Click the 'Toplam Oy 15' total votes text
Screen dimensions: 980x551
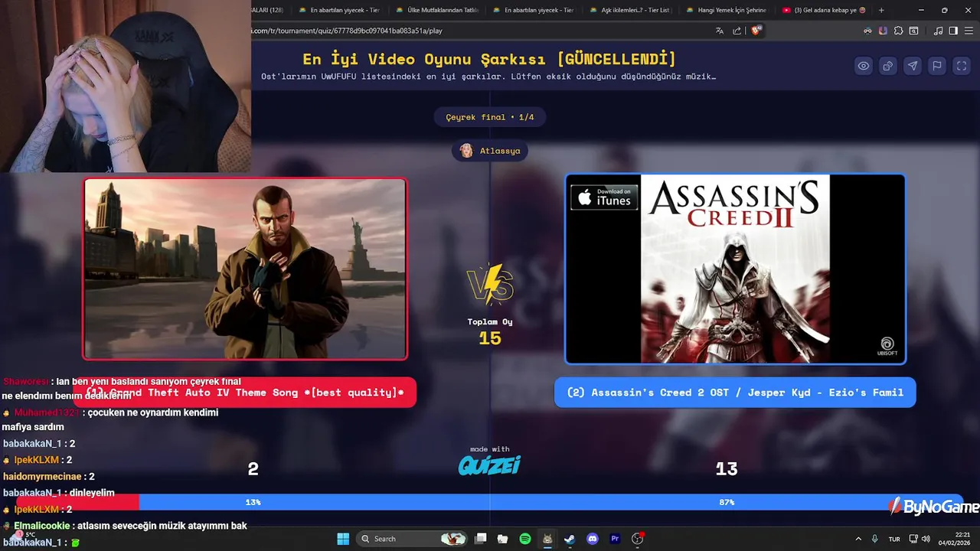tap(490, 332)
